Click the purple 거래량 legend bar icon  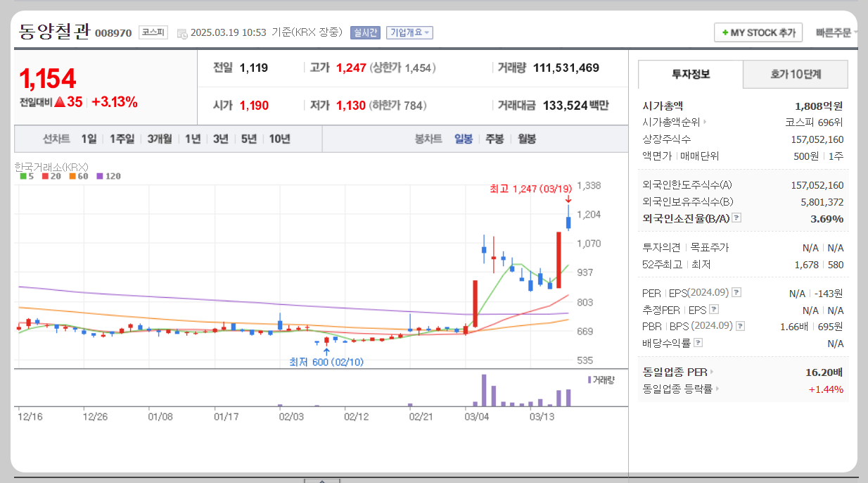(x=590, y=379)
